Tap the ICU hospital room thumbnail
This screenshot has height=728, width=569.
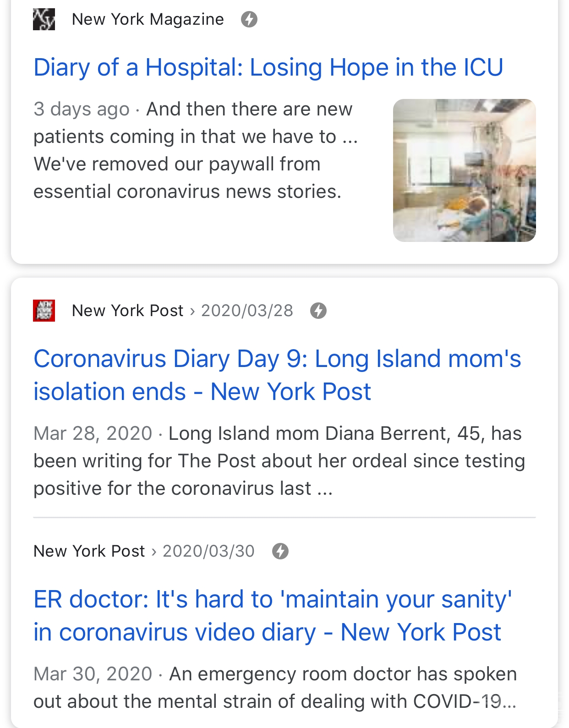click(x=464, y=170)
